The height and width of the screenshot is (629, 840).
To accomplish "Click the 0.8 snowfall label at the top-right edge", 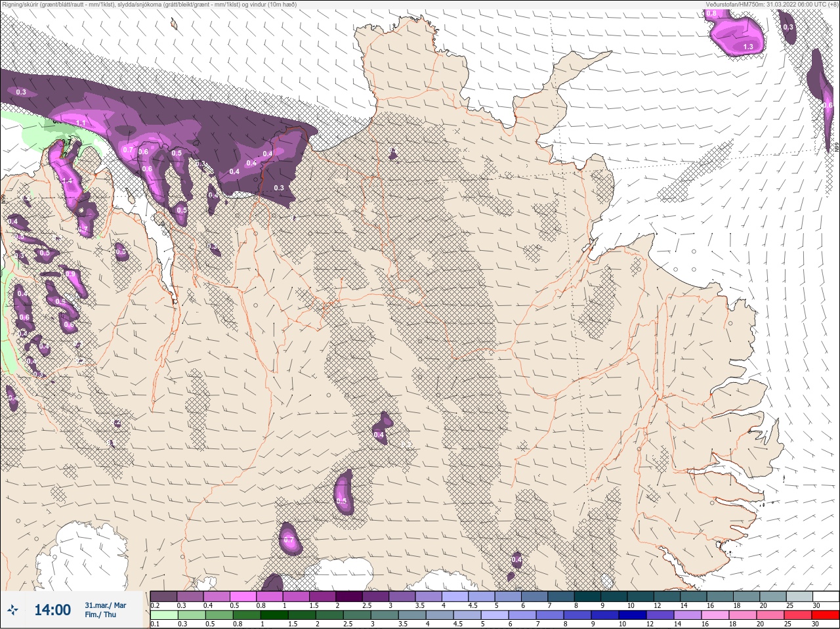I will click(711, 13).
